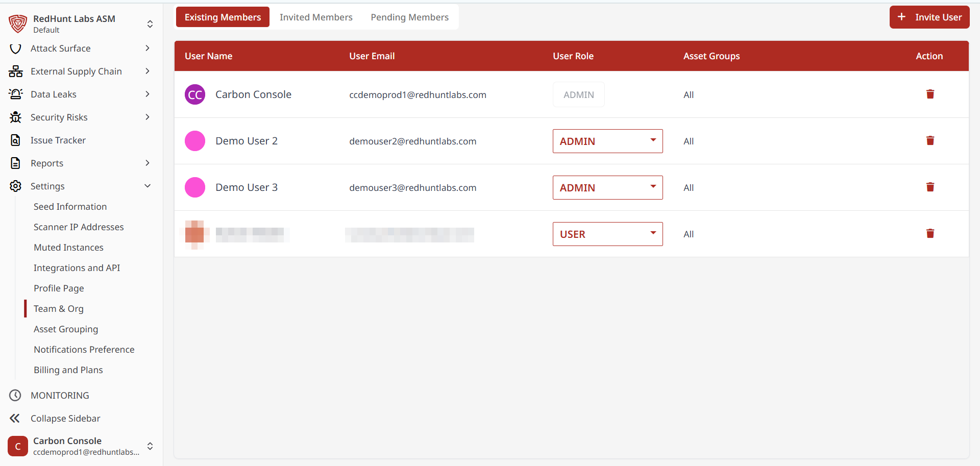This screenshot has height=466, width=980.
Task: Open the role dropdown for Demo User 3
Action: coord(607,187)
